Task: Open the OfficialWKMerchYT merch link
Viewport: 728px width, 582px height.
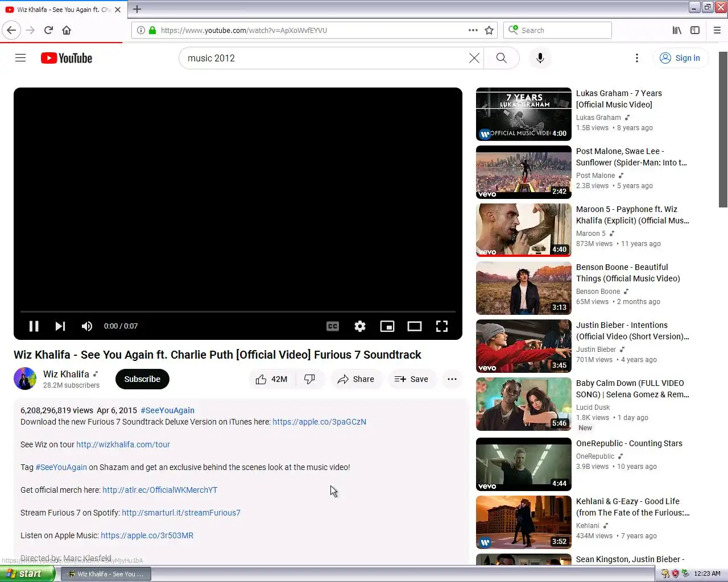Action: pos(160,490)
